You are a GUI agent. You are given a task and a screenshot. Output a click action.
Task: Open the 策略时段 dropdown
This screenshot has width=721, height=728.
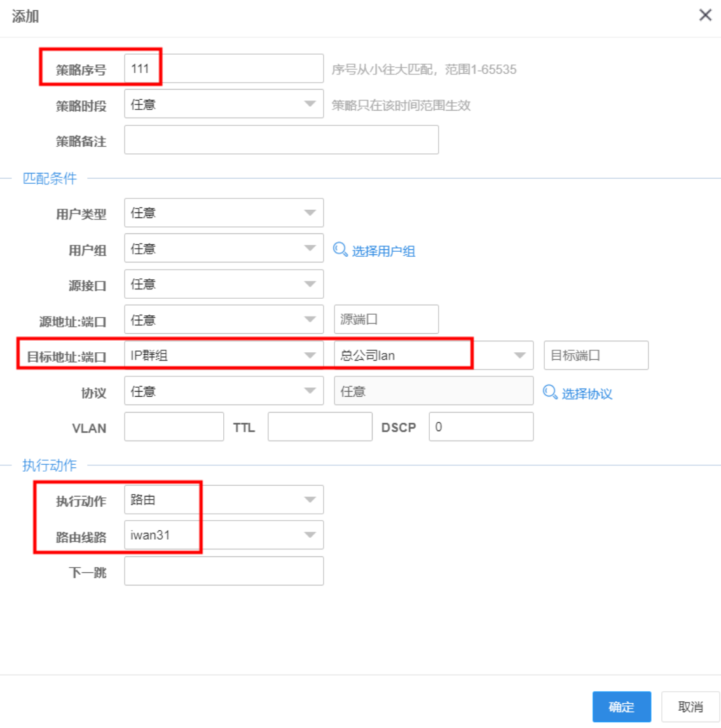(224, 104)
